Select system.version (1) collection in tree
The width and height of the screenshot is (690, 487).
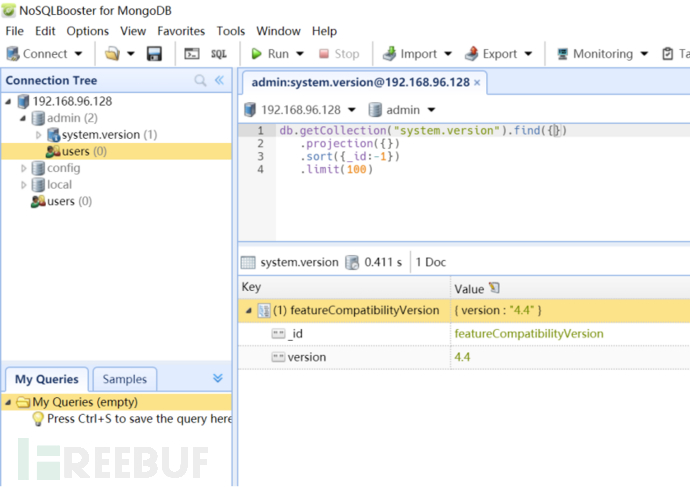pyautogui.click(x=109, y=135)
